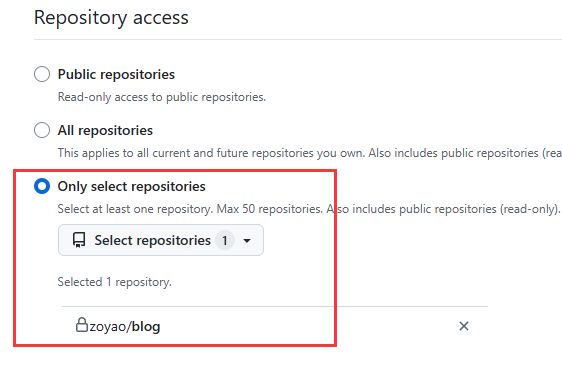Open the Select repositories dropdown
The width and height of the screenshot is (562, 365).
pos(161,240)
